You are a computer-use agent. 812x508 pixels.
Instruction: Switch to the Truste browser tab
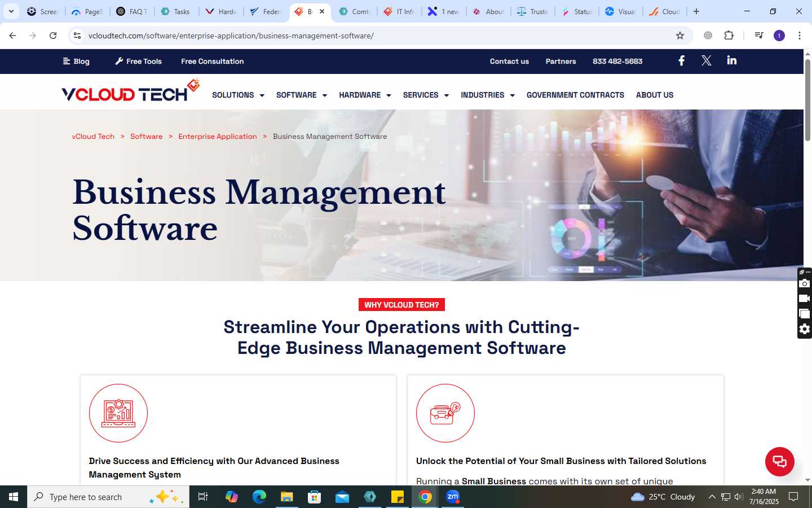(533, 11)
